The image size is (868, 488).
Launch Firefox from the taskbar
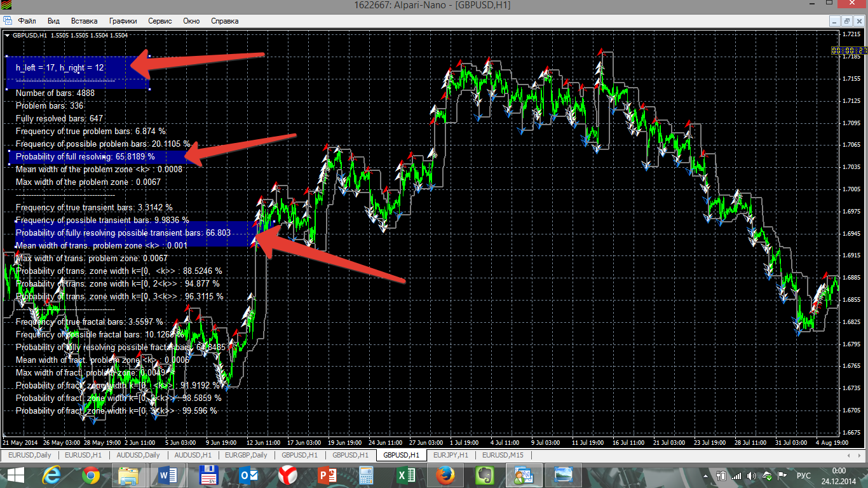coord(445,475)
